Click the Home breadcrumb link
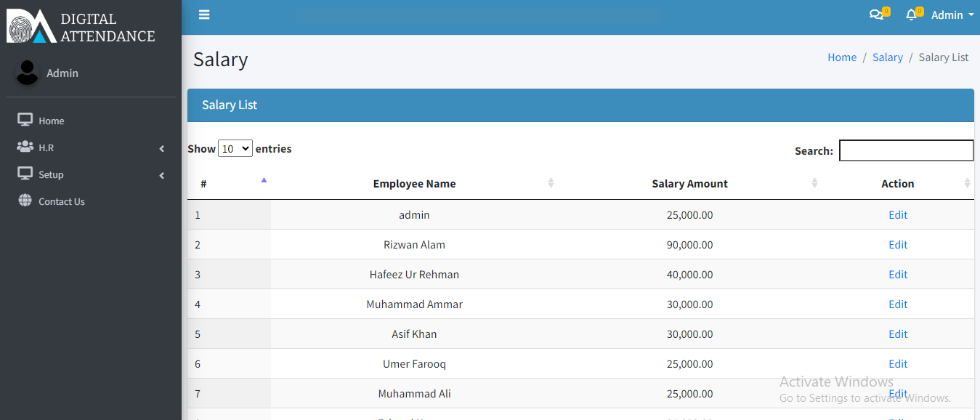 click(842, 57)
